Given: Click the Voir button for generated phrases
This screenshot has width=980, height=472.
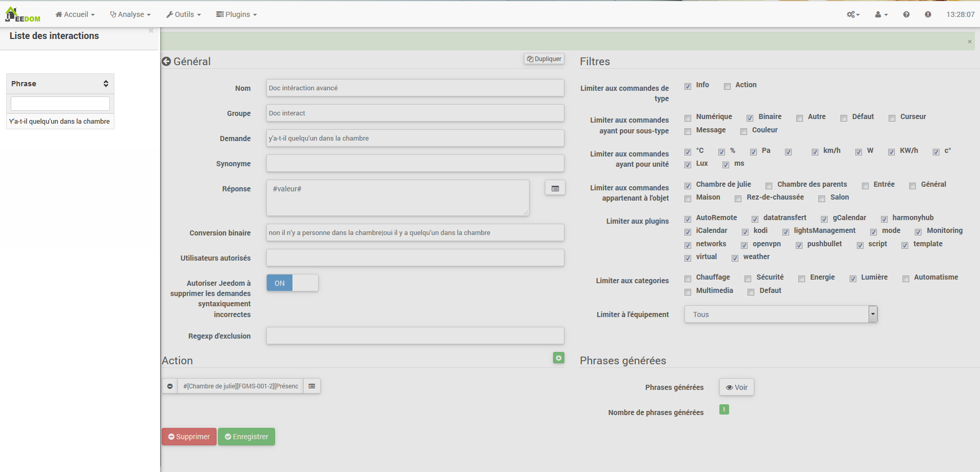Looking at the screenshot, I should (736, 387).
